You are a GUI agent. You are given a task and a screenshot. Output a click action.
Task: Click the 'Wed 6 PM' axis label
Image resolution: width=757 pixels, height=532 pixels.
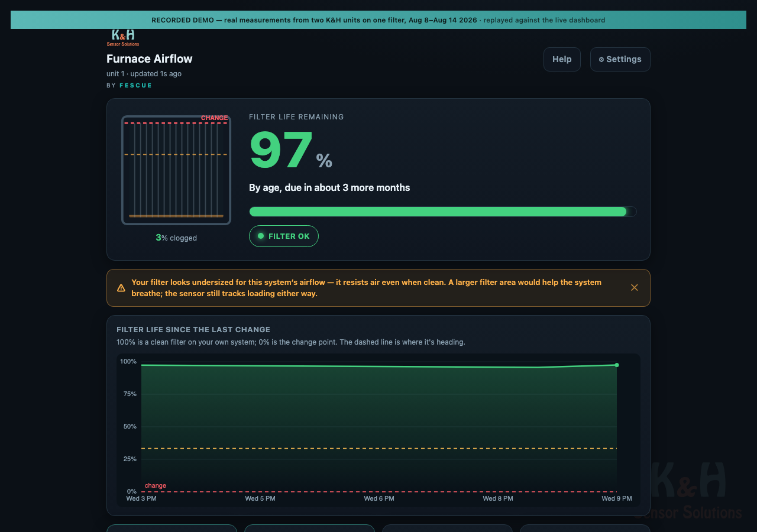pyautogui.click(x=379, y=498)
